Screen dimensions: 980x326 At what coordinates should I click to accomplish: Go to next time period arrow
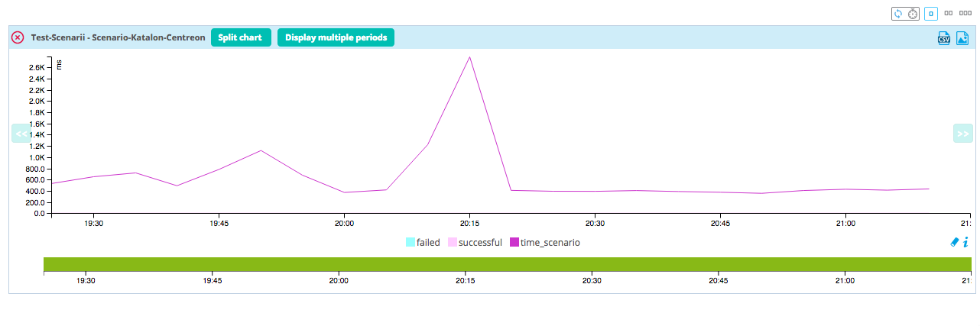click(962, 133)
